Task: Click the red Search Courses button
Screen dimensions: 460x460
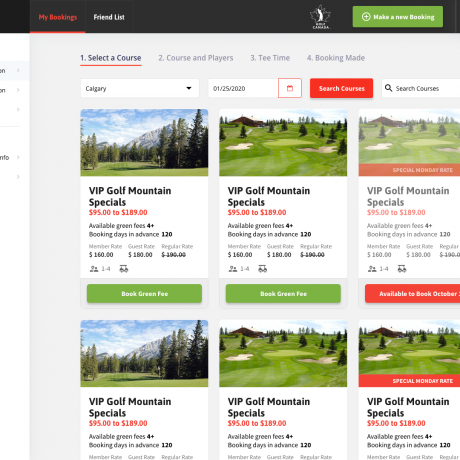Action: click(341, 88)
